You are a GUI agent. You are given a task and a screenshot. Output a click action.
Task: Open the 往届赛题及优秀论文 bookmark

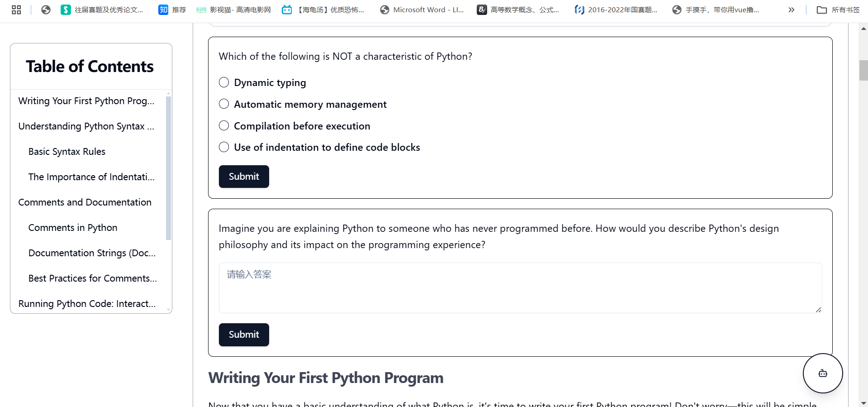pyautogui.click(x=102, y=10)
